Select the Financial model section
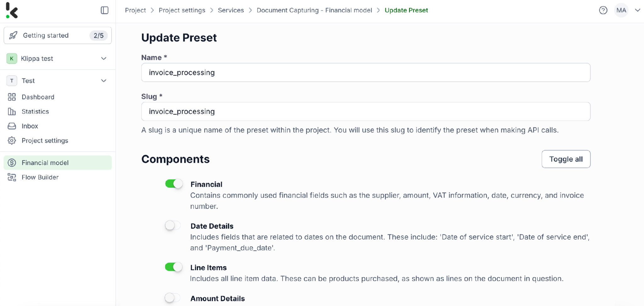The height and width of the screenshot is (306, 644). pos(45,163)
